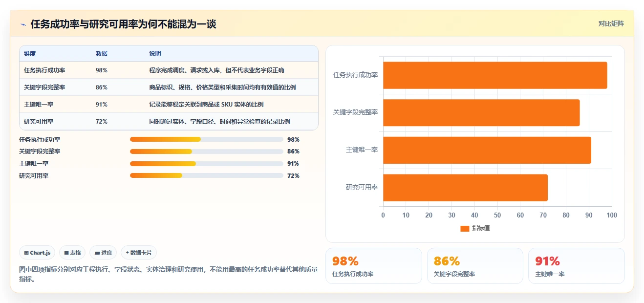Click the 研究可用率 bar in the chart

click(x=465, y=188)
